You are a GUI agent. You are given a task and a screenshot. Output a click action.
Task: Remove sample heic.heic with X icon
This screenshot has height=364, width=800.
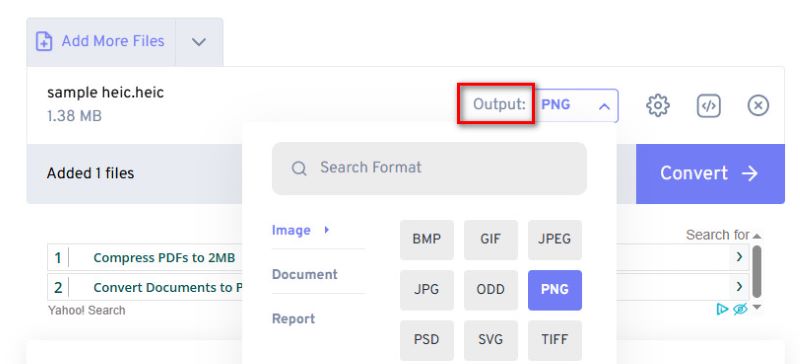click(758, 106)
